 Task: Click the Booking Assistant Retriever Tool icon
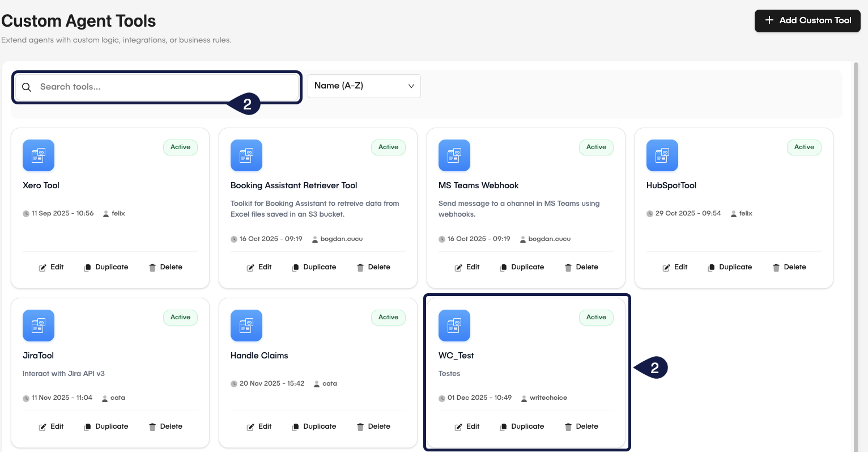246,155
